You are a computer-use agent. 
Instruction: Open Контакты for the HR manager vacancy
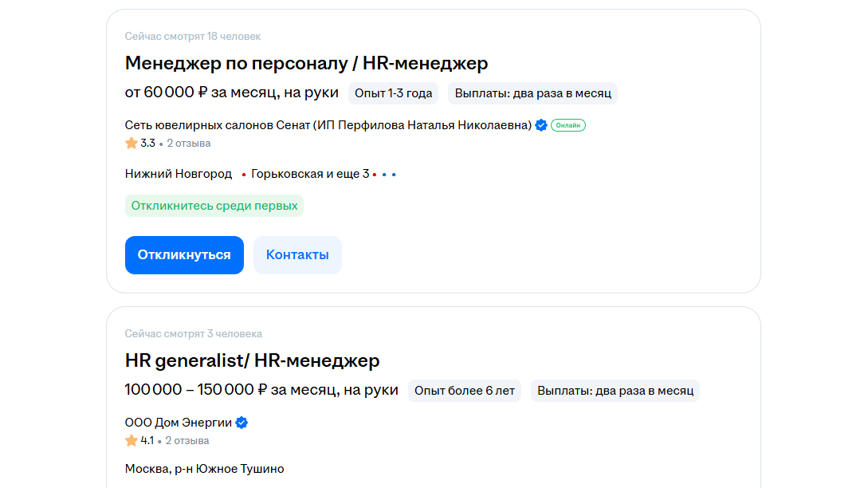pos(297,255)
